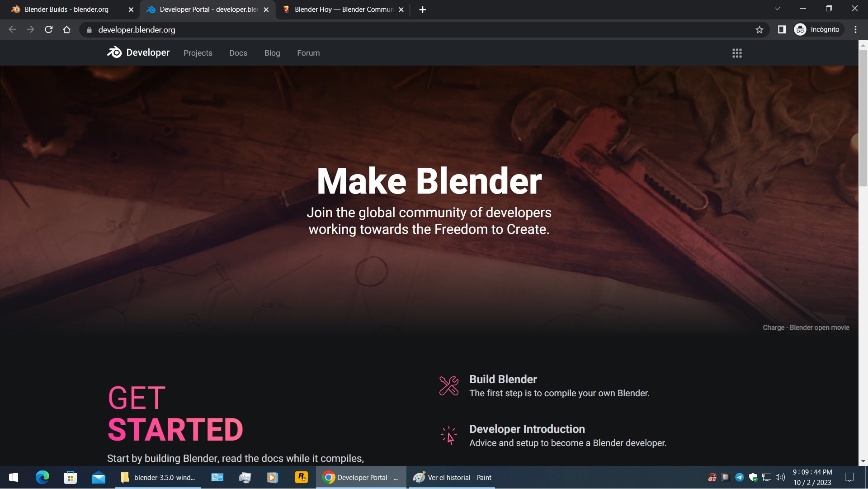
Task: Go back to the previous page
Action: coord(13,30)
